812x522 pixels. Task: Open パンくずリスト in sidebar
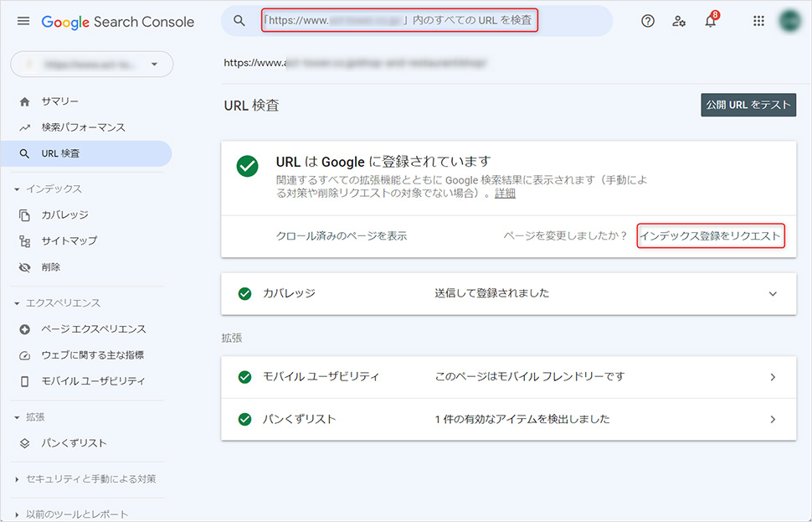click(74, 443)
